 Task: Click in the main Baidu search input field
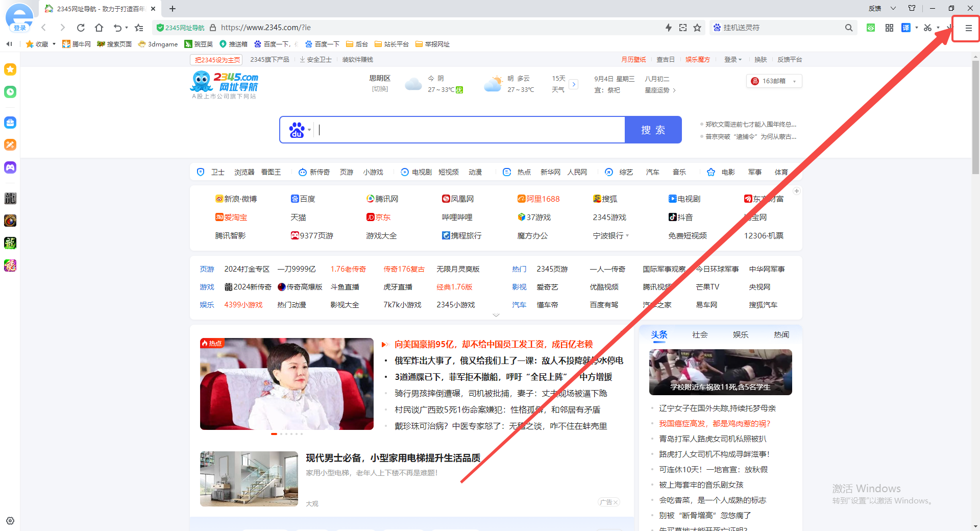tap(470, 130)
